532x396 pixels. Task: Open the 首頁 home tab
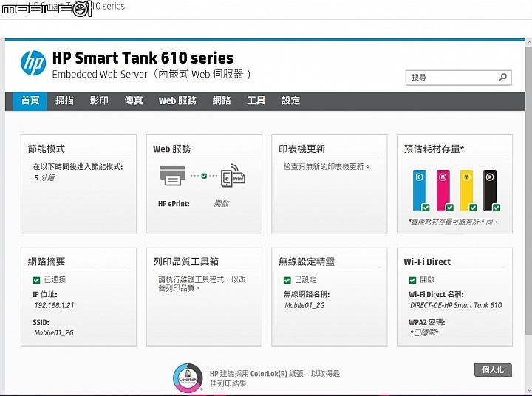point(30,100)
